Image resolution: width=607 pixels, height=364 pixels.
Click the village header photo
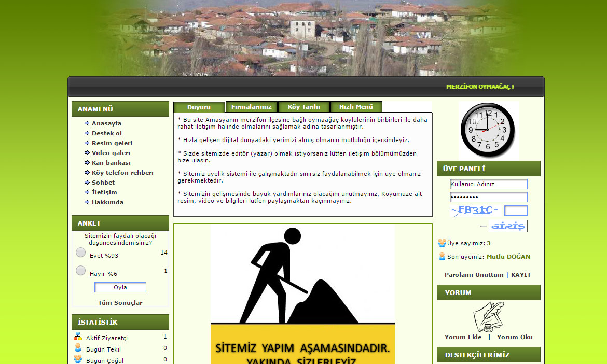pyautogui.click(x=306, y=38)
